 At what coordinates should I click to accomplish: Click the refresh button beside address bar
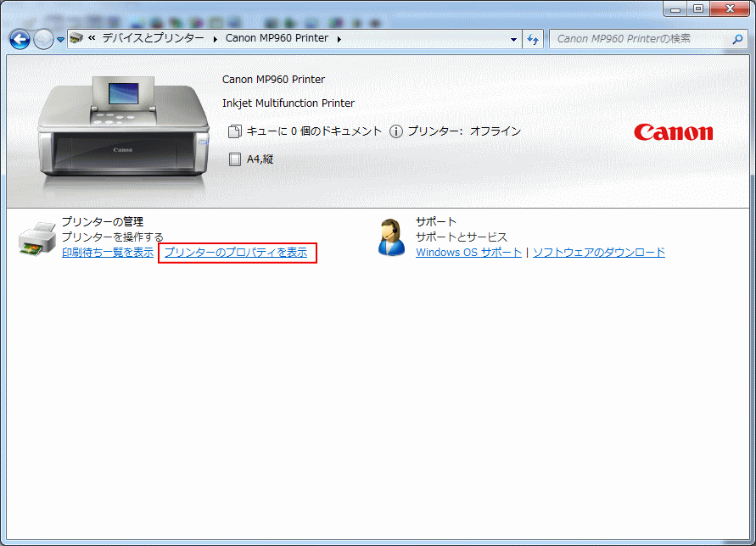coord(534,39)
